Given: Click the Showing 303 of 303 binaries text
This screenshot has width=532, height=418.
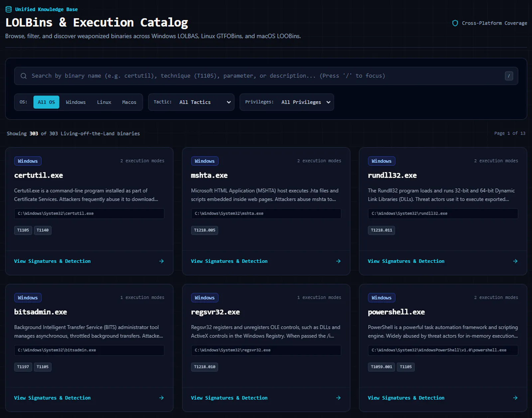Looking at the screenshot, I should [73, 133].
